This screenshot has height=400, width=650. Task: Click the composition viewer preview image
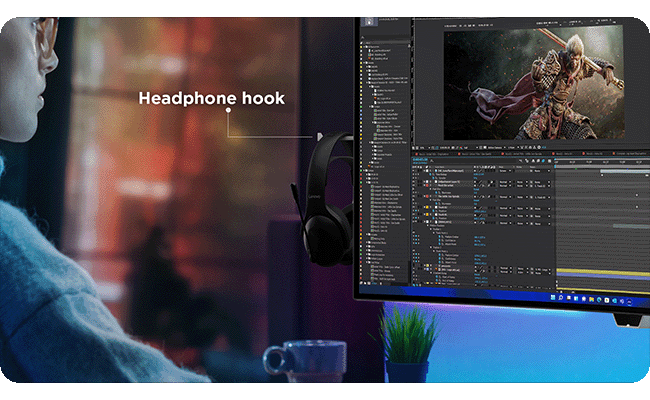(x=534, y=82)
